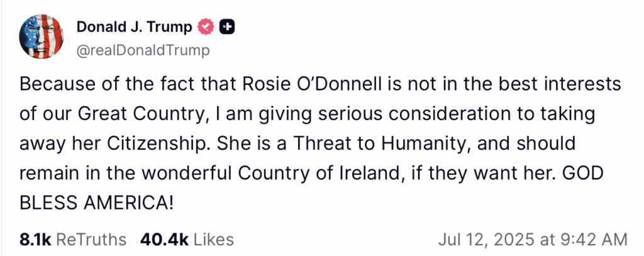Click the Likes label
644x256 pixels.
[214, 239]
